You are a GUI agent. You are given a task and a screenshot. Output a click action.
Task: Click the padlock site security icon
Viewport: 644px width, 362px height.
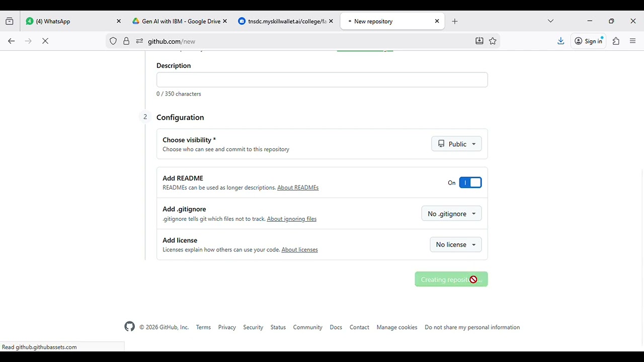126,41
